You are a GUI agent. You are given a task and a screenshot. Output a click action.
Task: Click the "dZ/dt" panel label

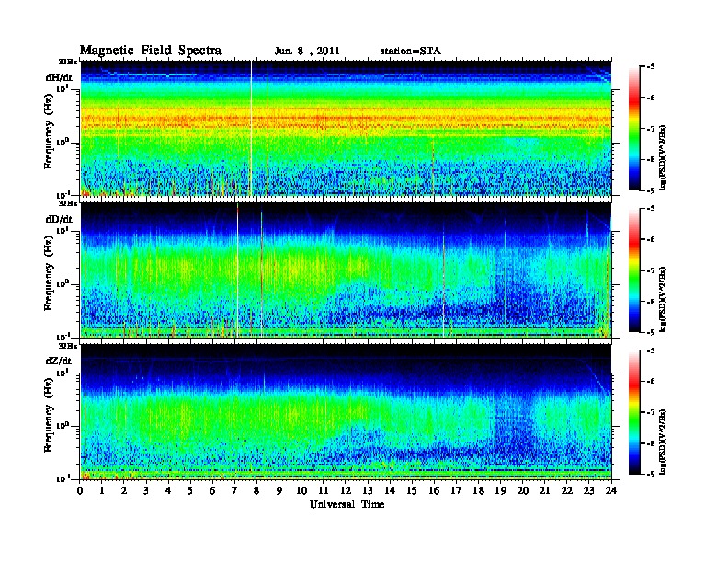pyautogui.click(x=59, y=361)
